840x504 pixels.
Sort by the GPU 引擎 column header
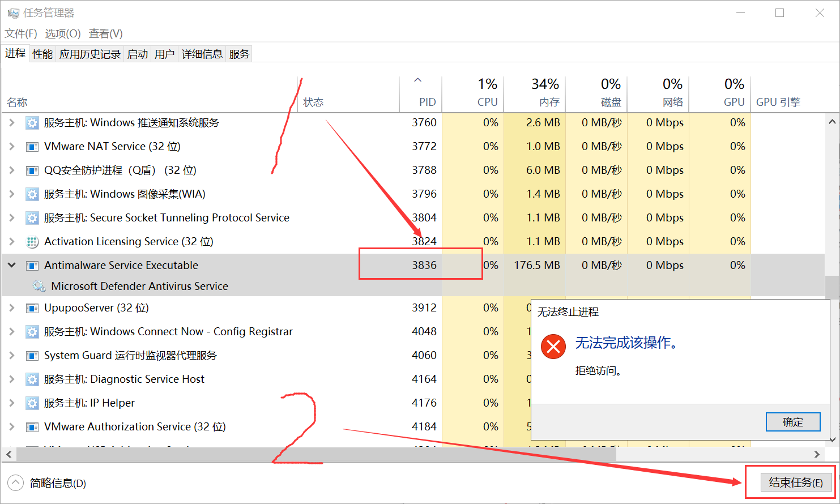tap(788, 95)
